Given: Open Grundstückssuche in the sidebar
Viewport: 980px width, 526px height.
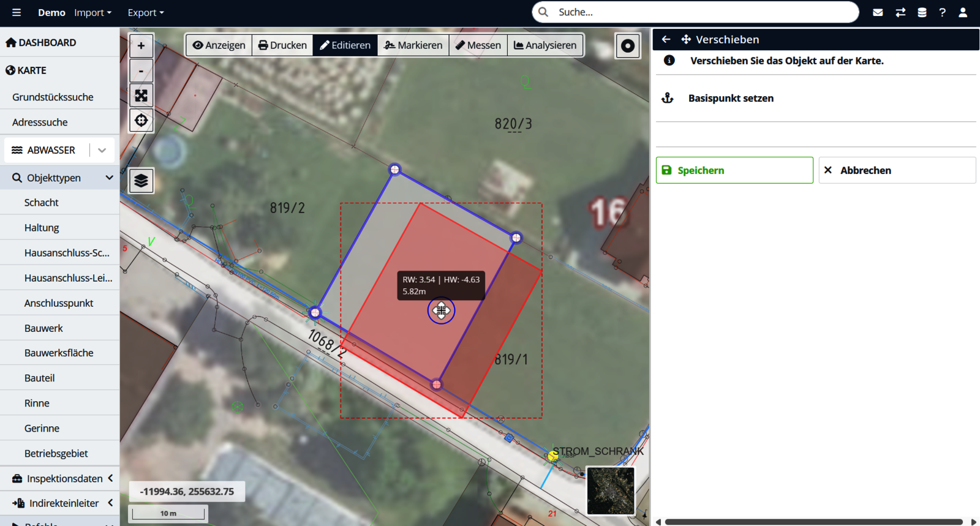Looking at the screenshot, I should pyautogui.click(x=53, y=97).
